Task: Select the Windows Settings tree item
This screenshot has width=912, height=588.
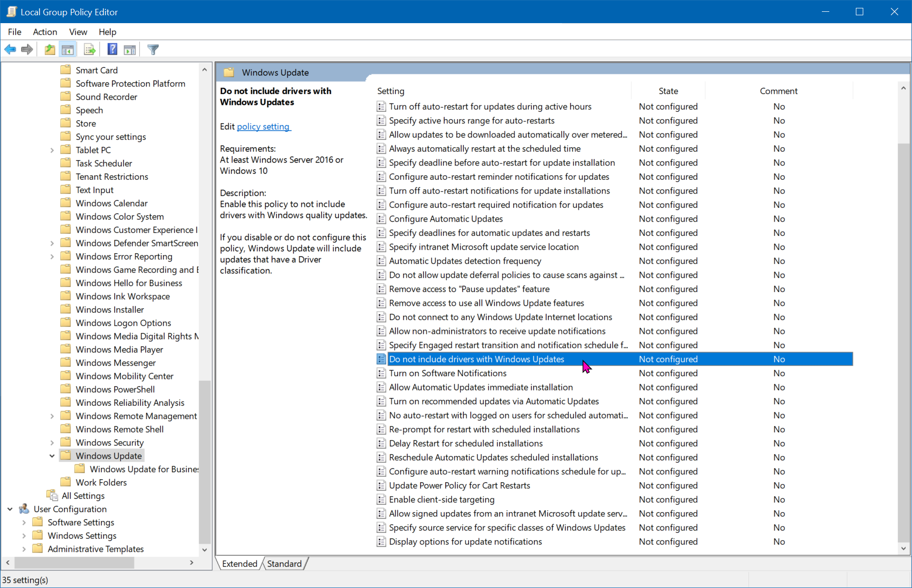Action: point(82,535)
